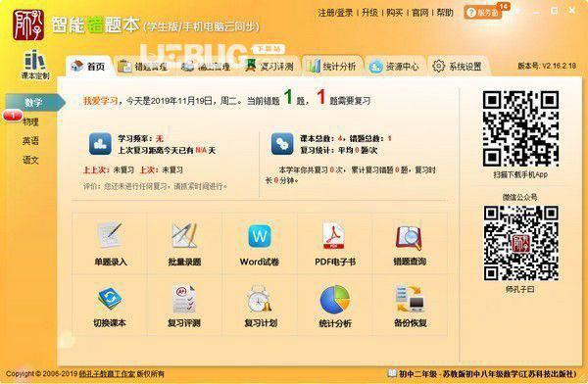Image resolution: width=588 pixels, height=384 pixels.
Task: Click the 服务器 button with badge
Action: click(x=483, y=13)
